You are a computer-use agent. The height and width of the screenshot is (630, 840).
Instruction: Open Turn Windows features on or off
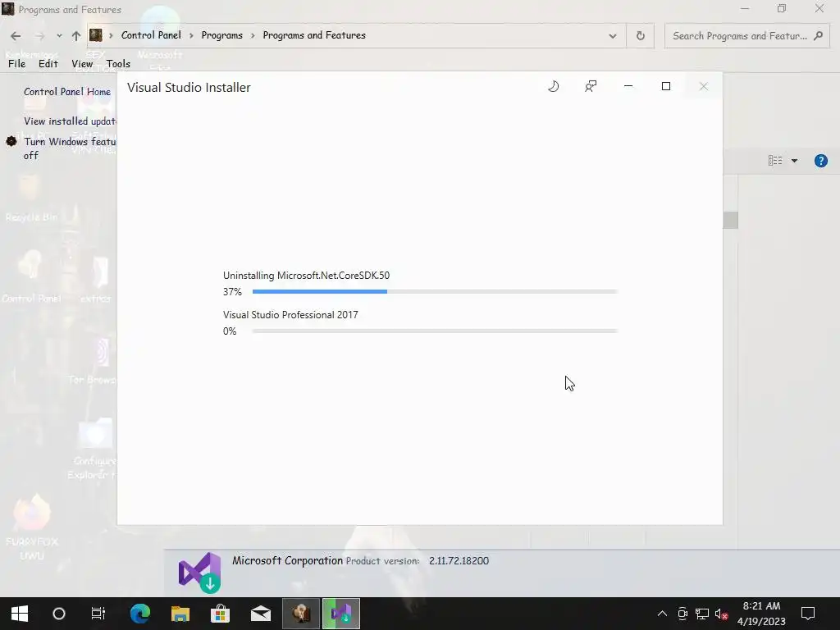(70, 148)
